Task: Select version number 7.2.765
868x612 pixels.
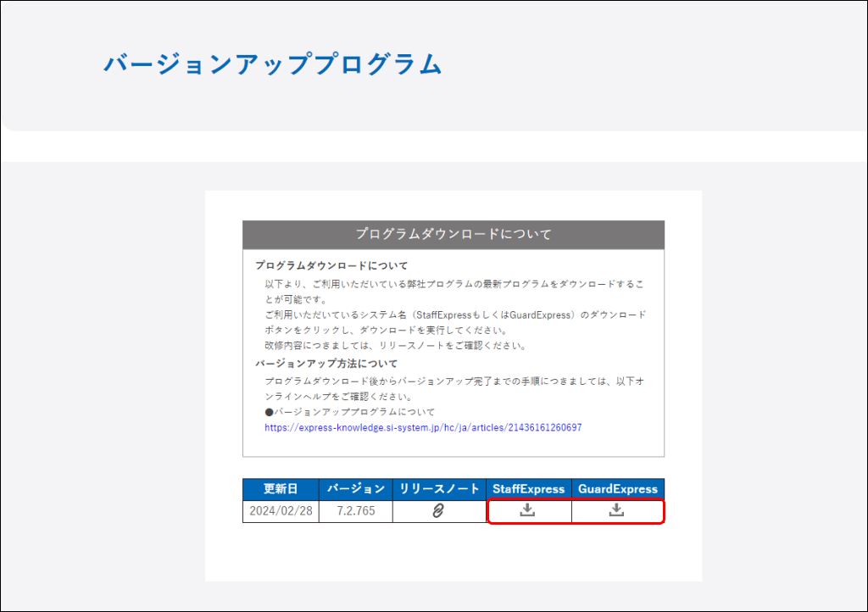Action: 356,511
